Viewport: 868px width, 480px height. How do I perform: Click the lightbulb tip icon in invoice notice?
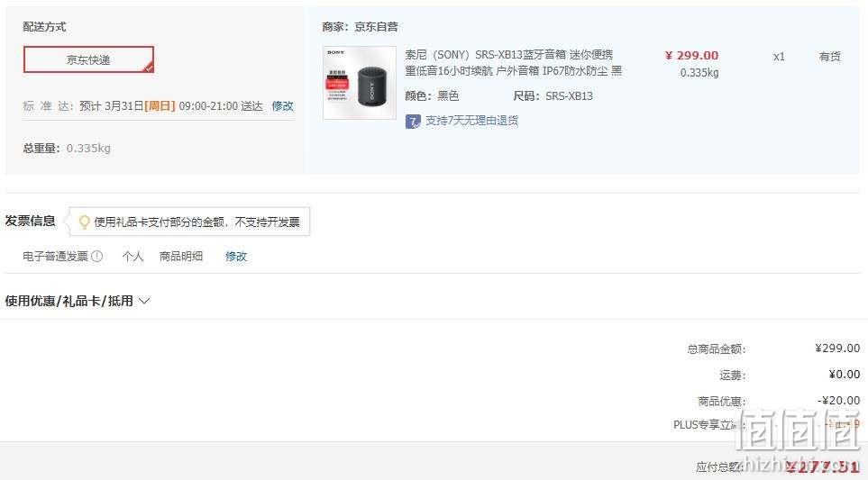(84, 222)
